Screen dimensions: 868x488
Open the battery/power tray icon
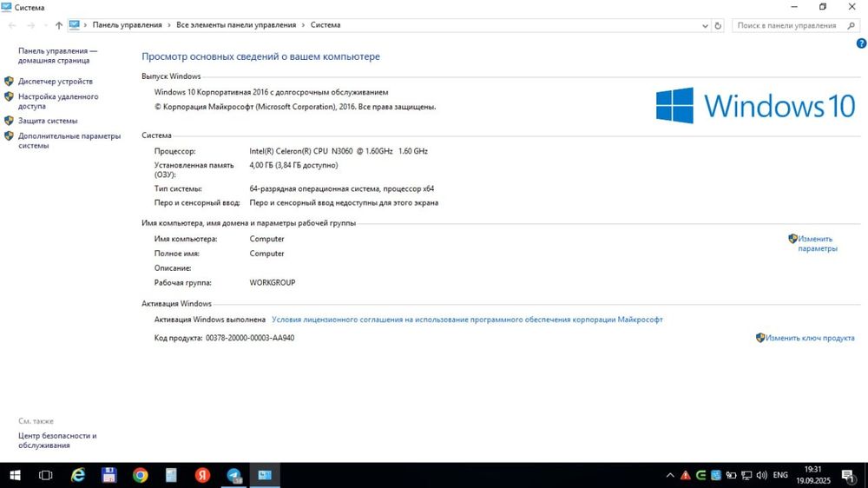pyautogui.click(x=731, y=475)
